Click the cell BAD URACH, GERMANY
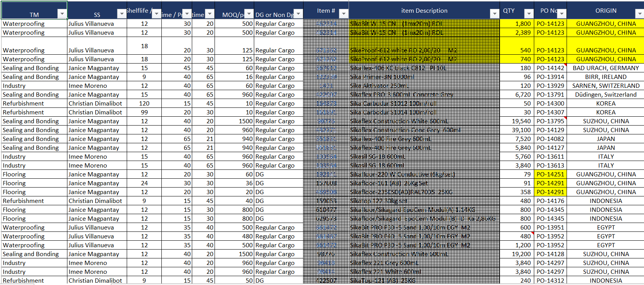The height and width of the screenshot is (285, 644). click(x=605, y=68)
